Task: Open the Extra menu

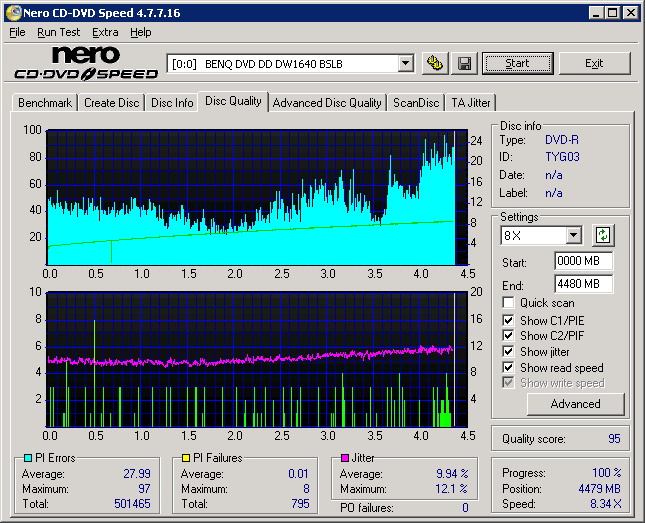Action: click(105, 32)
